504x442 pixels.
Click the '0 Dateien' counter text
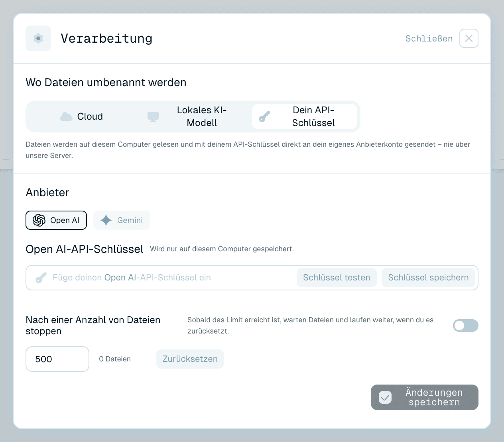(115, 359)
